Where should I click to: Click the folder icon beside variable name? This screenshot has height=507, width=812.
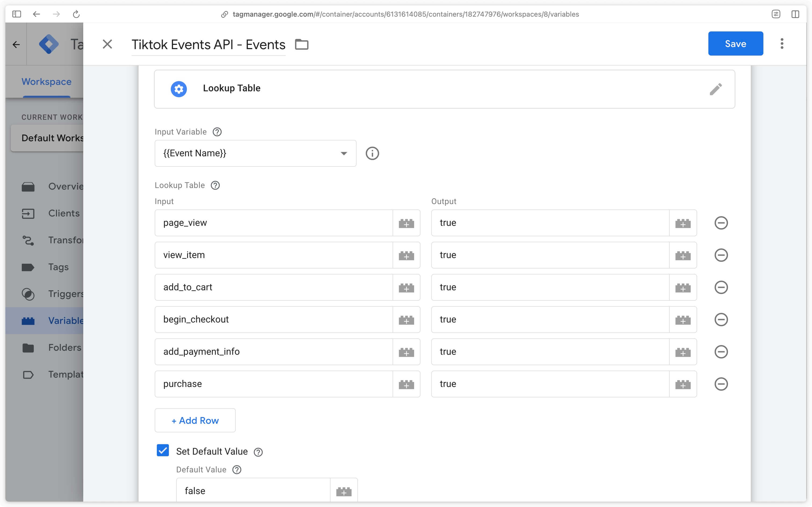tap(301, 44)
